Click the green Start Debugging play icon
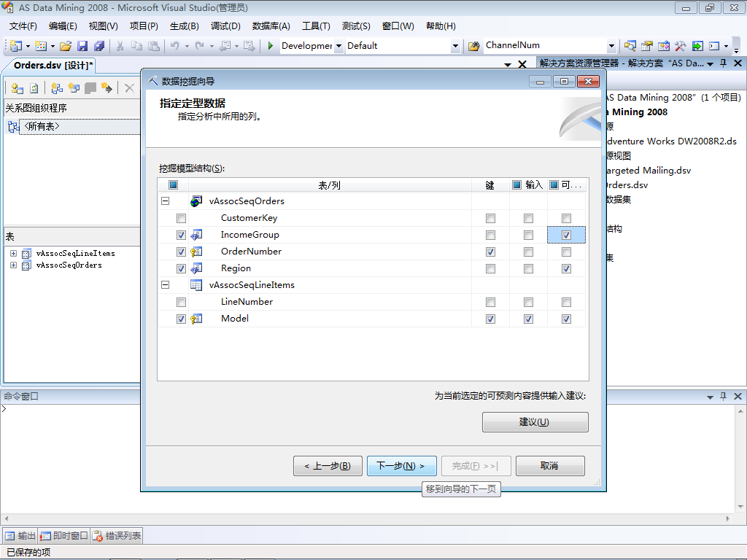Image resolution: width=747 pixels, height=560 pixels. click(270, 46)
